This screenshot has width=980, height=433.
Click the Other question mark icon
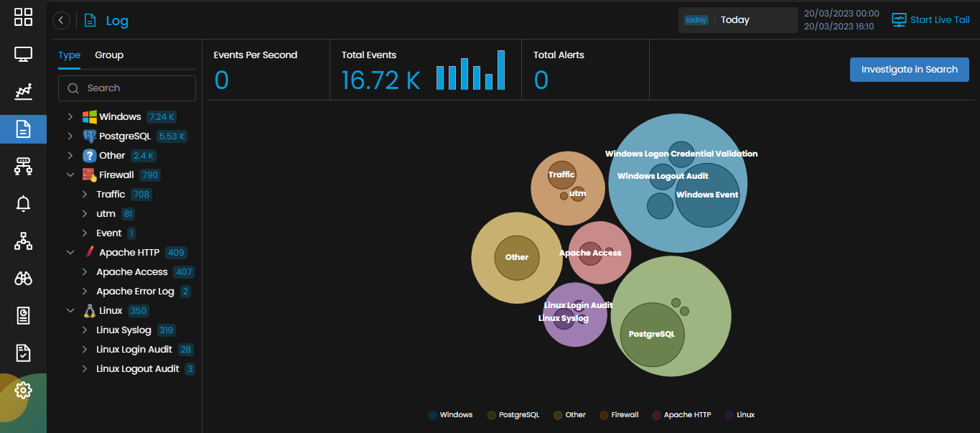coord(89,155)
